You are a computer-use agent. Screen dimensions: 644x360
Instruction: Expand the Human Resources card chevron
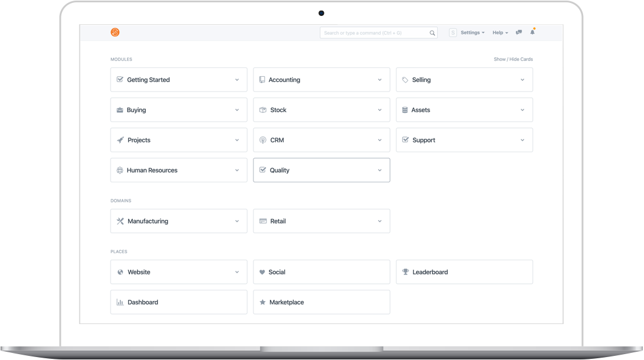point(236,170)
